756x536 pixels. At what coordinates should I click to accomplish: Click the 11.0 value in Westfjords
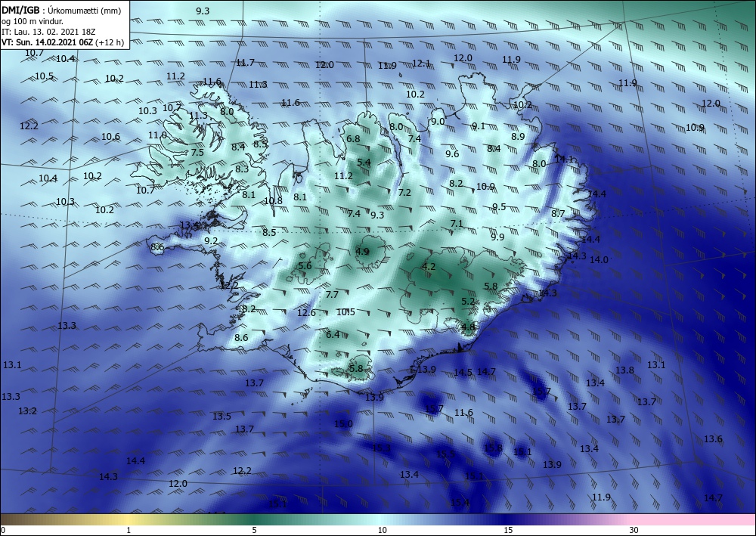[158, 135]
